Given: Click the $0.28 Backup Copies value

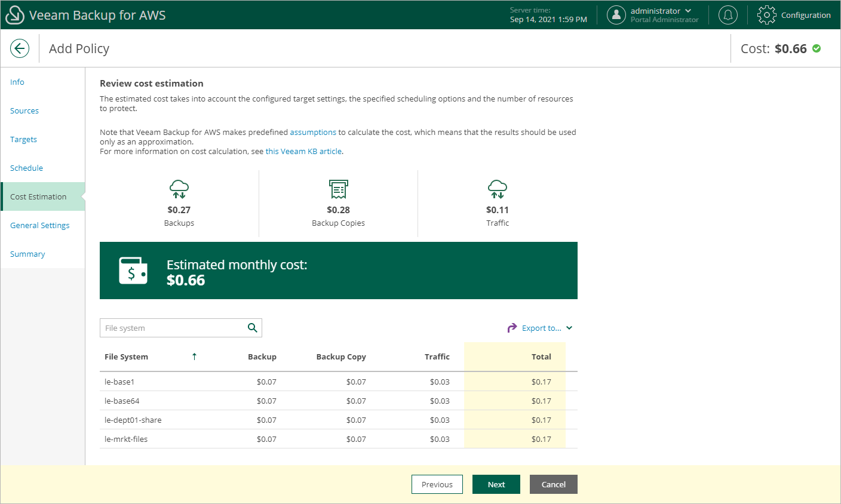Looking at the screenshot, I should pos(339,210).
